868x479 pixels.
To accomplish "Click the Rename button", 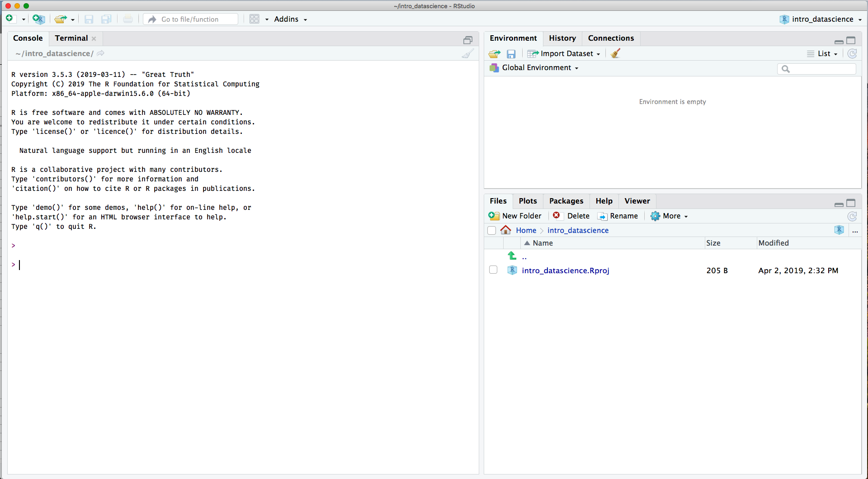I will coord(618,216).
